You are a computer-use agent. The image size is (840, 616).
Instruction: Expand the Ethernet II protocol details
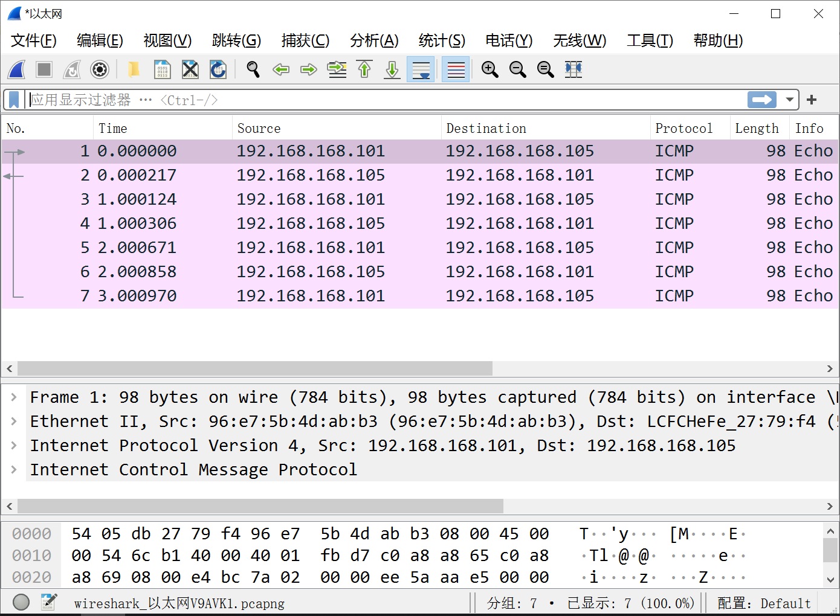pos(14,421)
